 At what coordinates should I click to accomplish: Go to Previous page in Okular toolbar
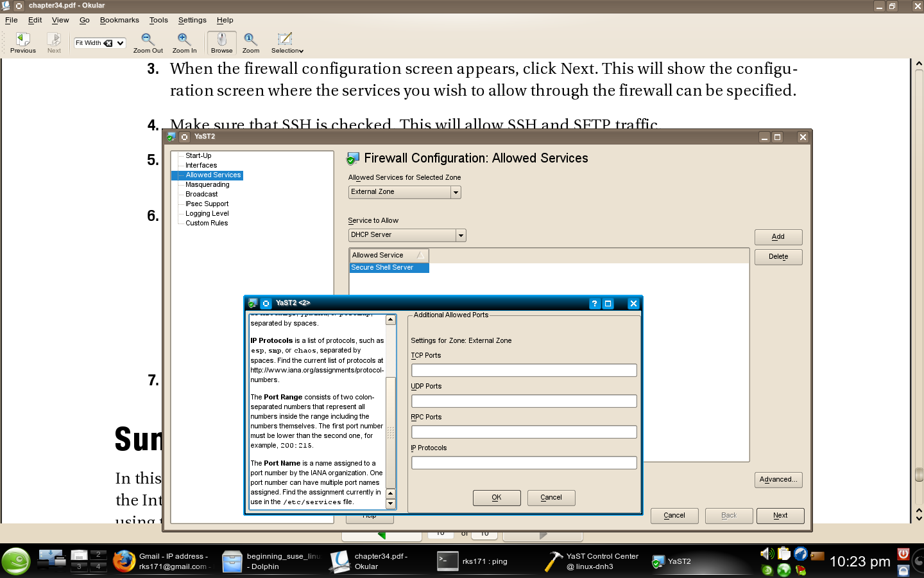coord(23,43)
